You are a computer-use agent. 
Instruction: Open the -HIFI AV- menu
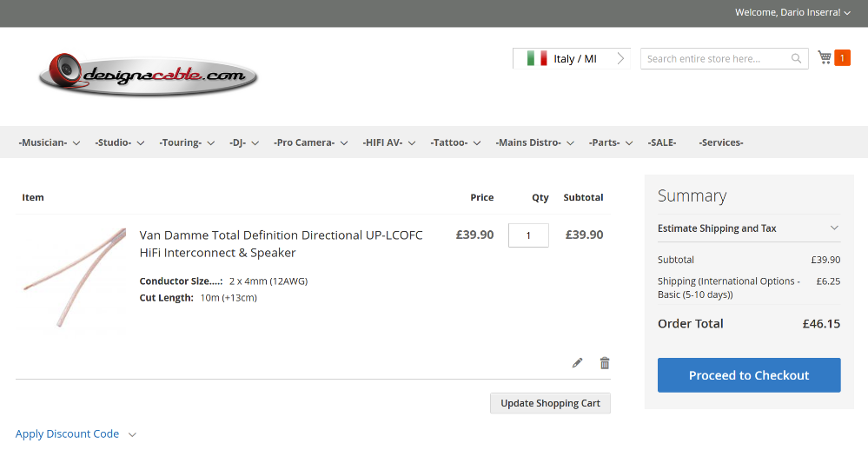(388, 142)
